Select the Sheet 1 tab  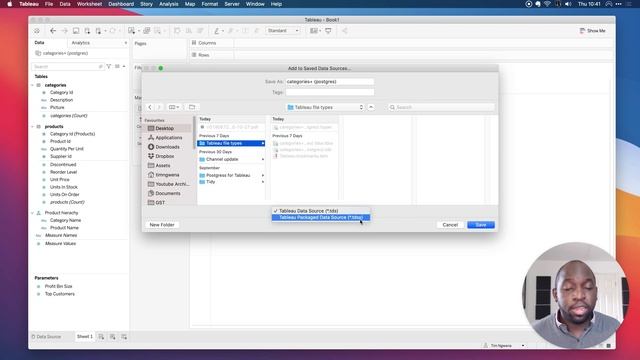pos(84,337)
